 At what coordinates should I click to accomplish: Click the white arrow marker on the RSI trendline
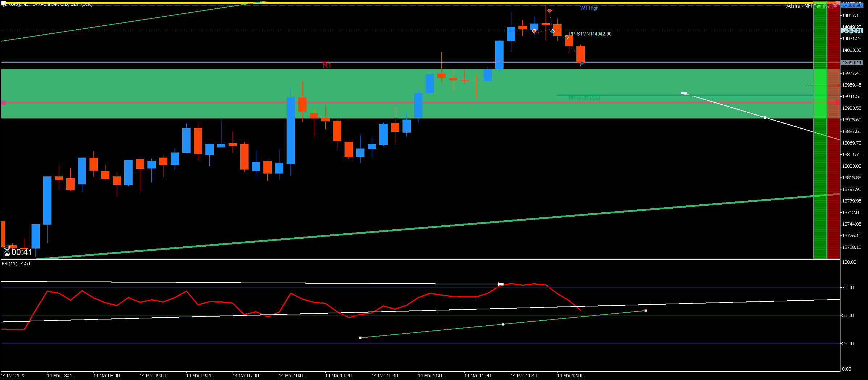point(501,284)
